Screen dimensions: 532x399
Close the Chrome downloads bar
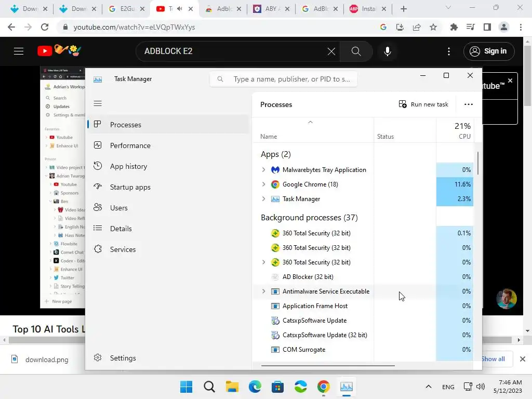click(523, 359)
